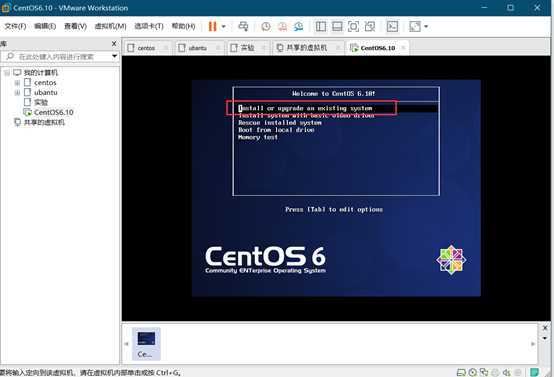Expand the centos tree node

point(17,83)
